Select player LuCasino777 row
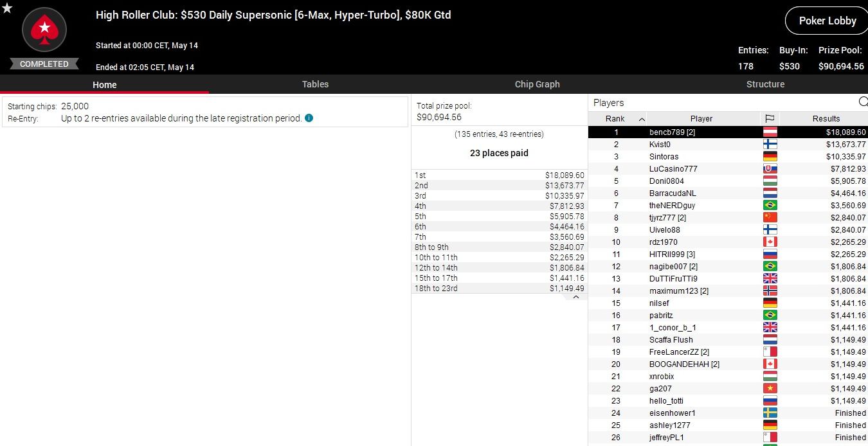868x446 pixels. (x=673, y=169)
